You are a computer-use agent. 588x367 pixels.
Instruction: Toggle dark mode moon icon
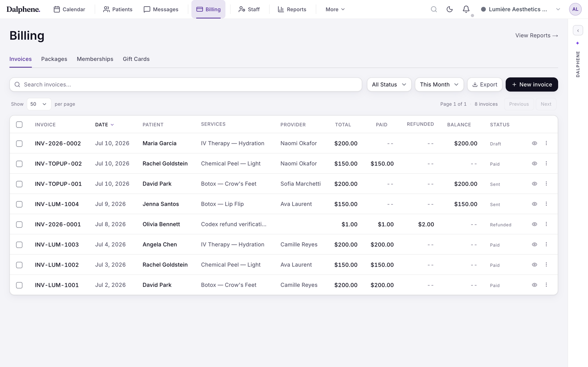[449, 9]
